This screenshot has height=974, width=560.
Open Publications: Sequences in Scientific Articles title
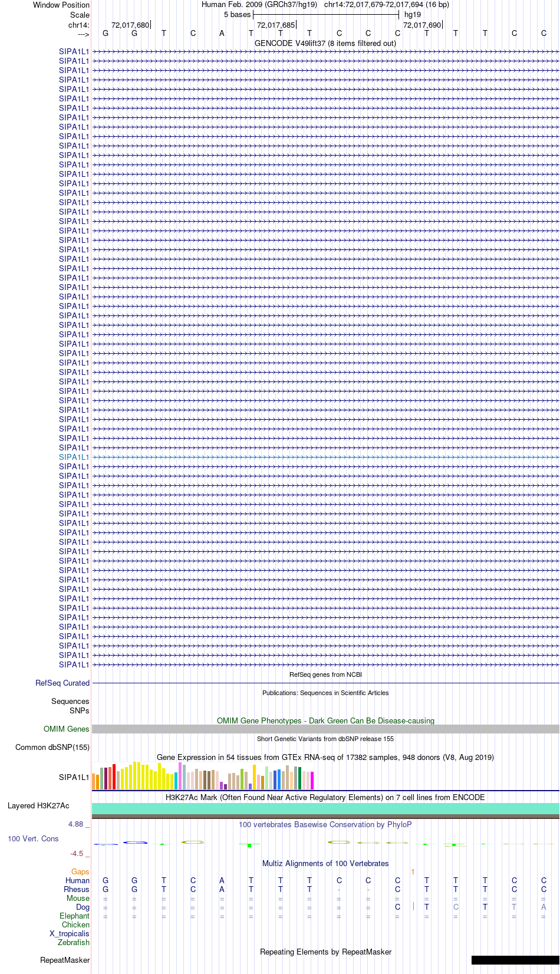coord(325,693)
